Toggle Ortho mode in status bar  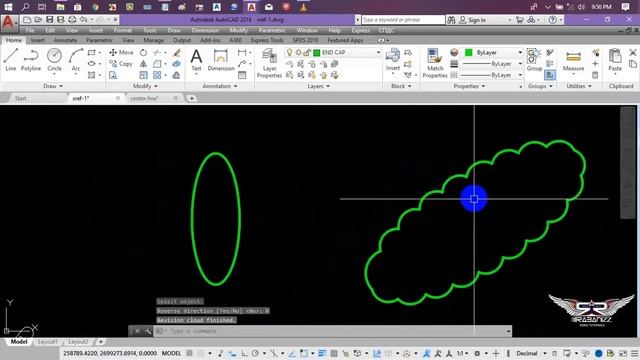coord(244,353)
